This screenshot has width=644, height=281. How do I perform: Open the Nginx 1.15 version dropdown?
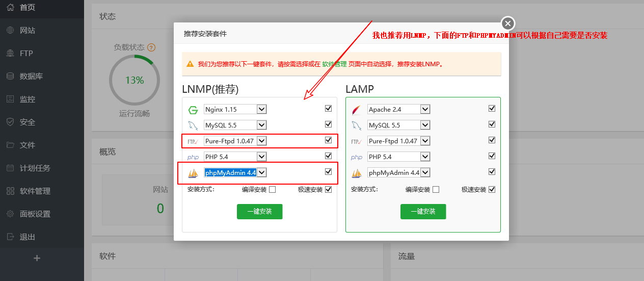(261, 109)
